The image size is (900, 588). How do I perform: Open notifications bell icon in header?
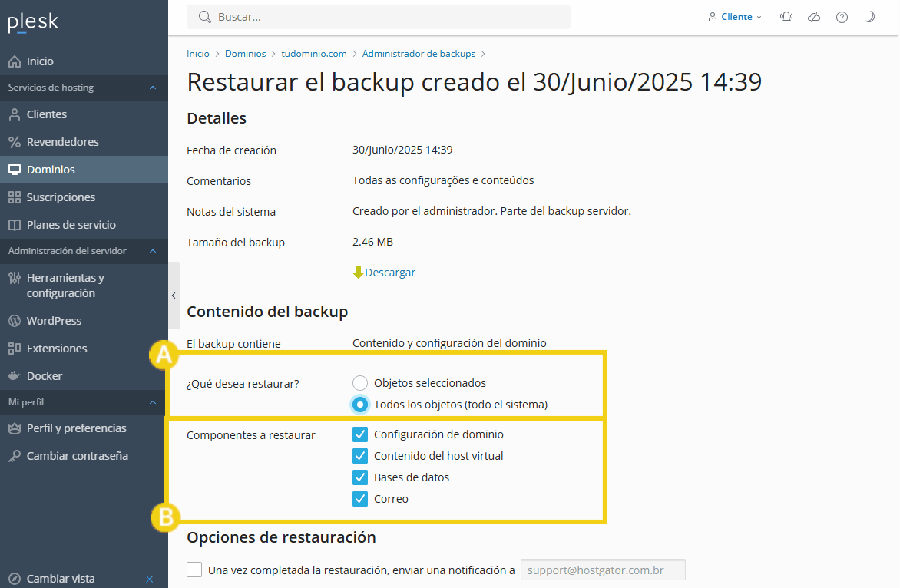pos(786,17)
